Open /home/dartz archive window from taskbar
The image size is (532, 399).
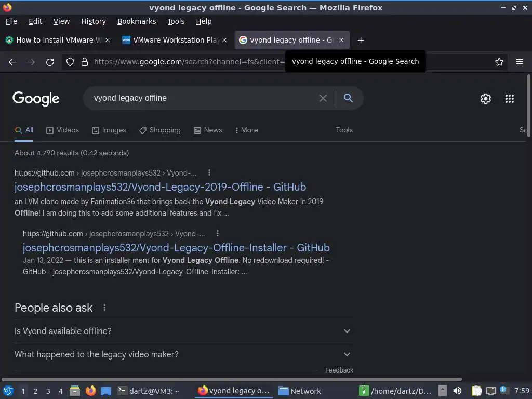395,391
